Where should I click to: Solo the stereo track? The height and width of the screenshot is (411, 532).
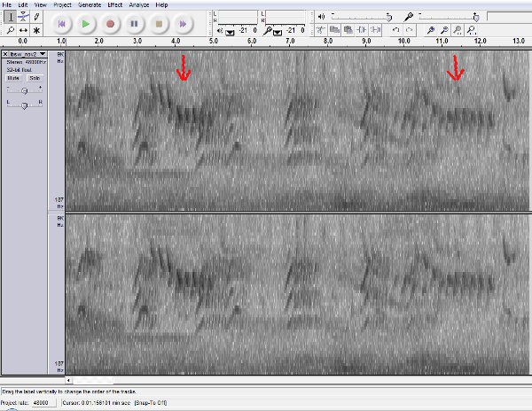35,78
